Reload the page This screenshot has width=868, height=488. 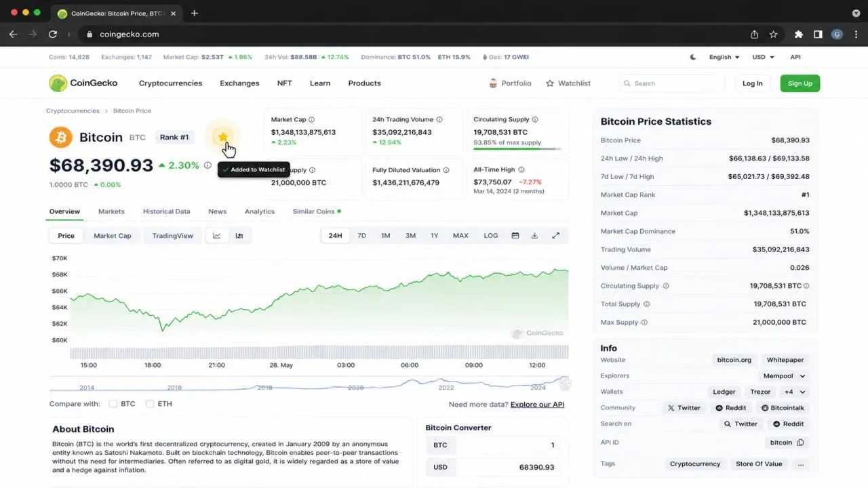[53, 34]
